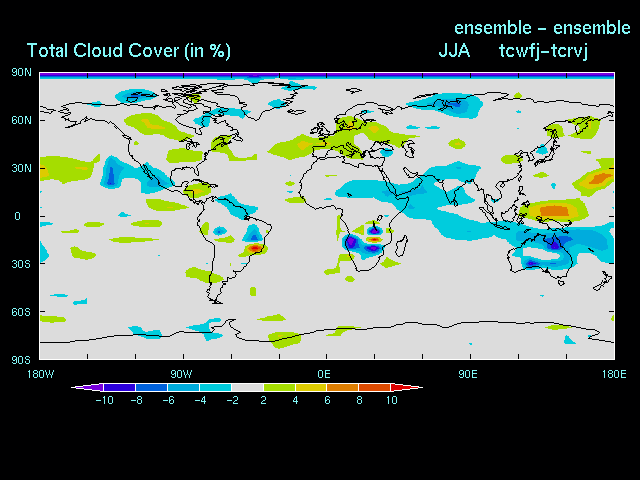Click the 8 colorbar tick label
This screenshot has height=480, width=640.
[359, 400]
